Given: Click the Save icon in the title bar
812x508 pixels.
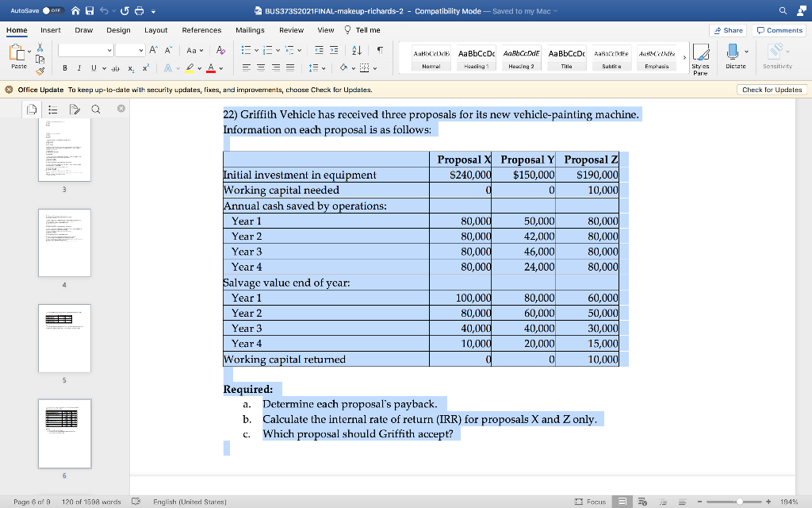Looking at the screenshot, I should pyautogui.click(x=89, y=10).
